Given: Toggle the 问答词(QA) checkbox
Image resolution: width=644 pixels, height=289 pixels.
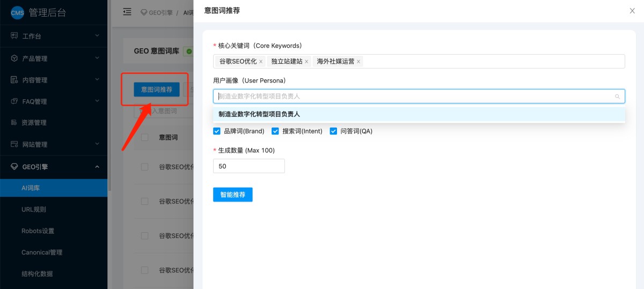Looking at the screenshot, I should point(333,131).
